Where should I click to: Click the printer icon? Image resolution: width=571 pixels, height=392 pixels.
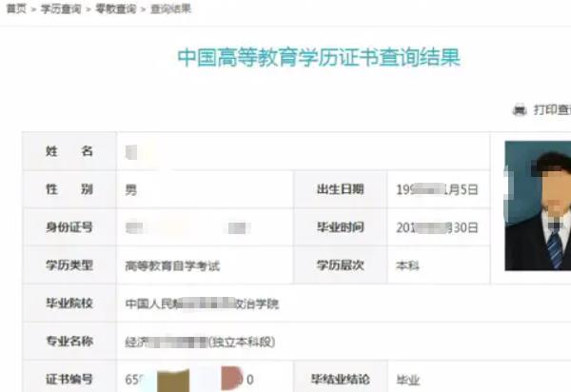520,109
